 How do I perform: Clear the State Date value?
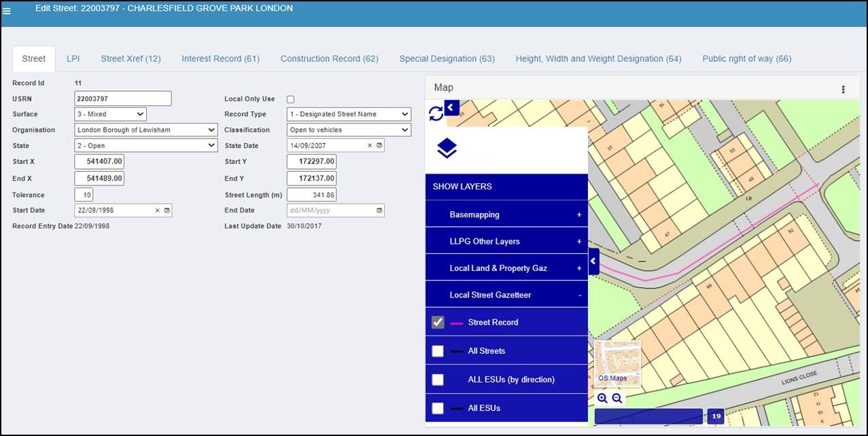pos(370,145)
